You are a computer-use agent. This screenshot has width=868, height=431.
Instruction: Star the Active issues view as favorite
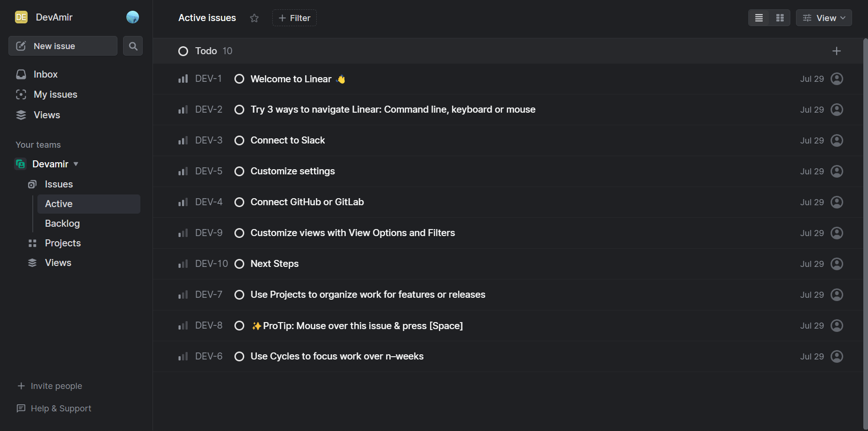(254, 18)
